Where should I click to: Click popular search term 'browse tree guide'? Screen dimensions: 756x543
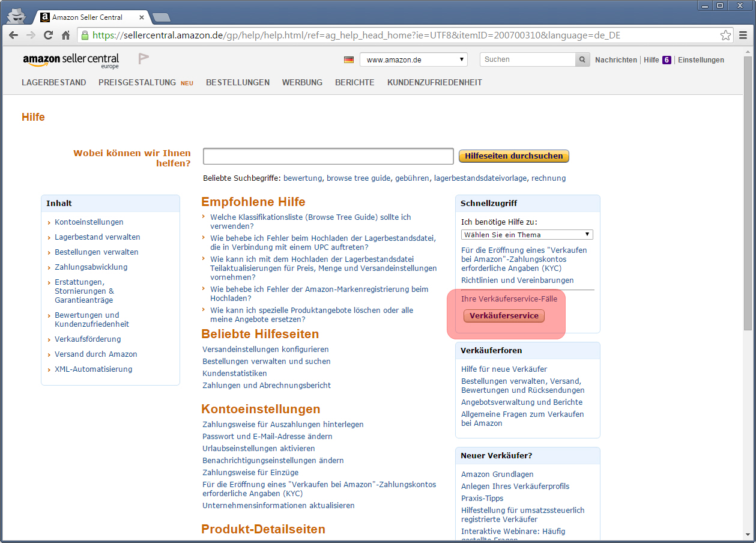pos(358,178)
